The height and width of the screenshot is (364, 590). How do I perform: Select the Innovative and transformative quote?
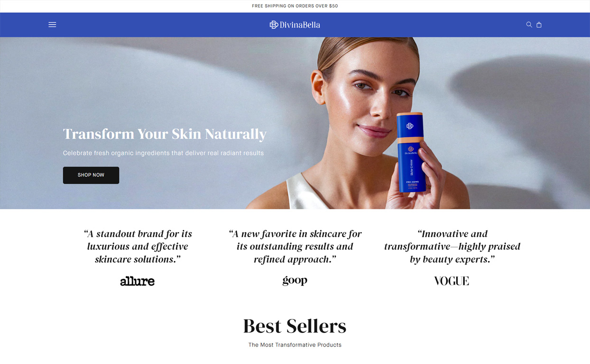[452, 246]
